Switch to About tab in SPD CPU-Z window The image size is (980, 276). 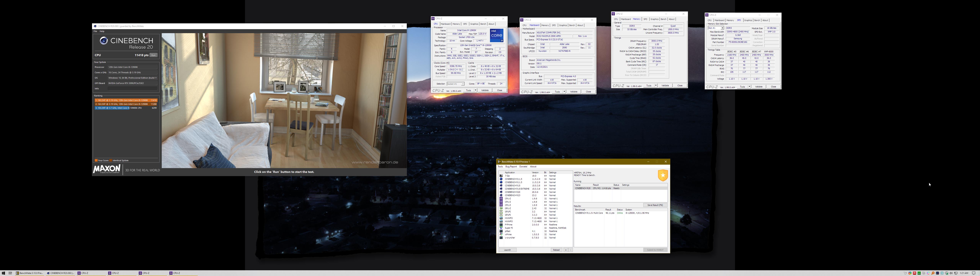click(x=765, y=21)
